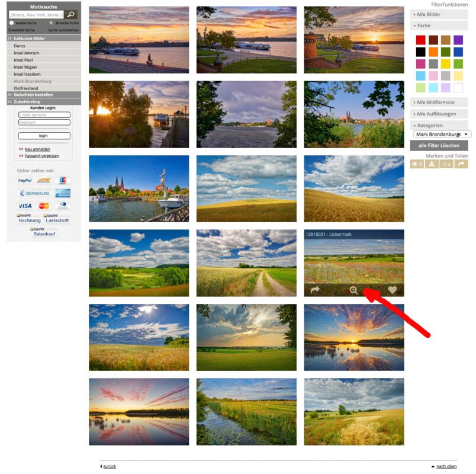Open the Mark Brandenburg category dropdown
Image resolution: width=476 pixels, height=474 pixels.
click(442, 134)
